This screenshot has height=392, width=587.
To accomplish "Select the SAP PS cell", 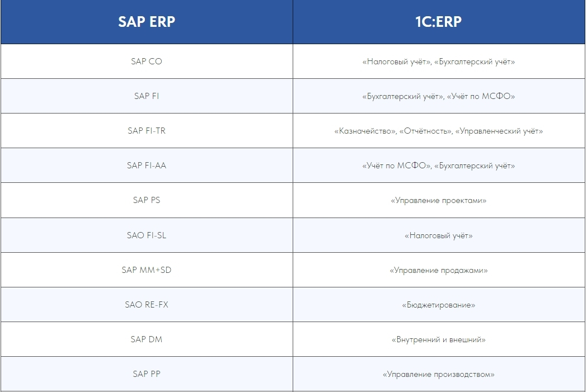I will tap(147, 200).
